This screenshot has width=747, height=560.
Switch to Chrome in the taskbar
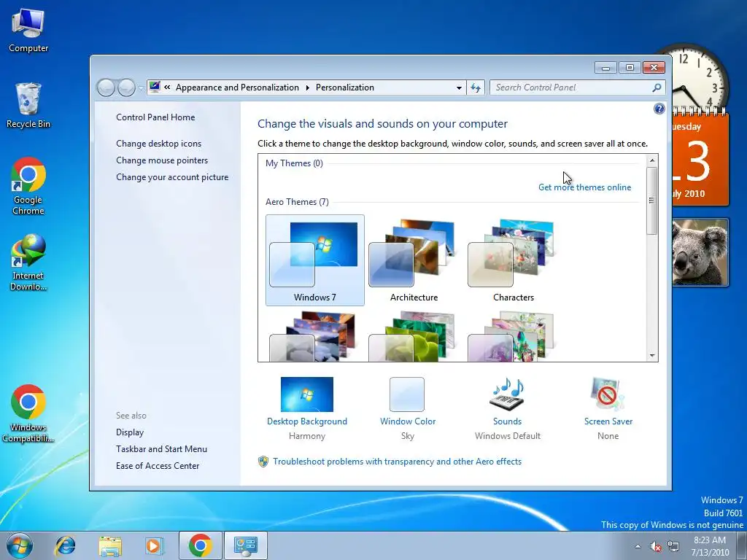pos(200,545)
